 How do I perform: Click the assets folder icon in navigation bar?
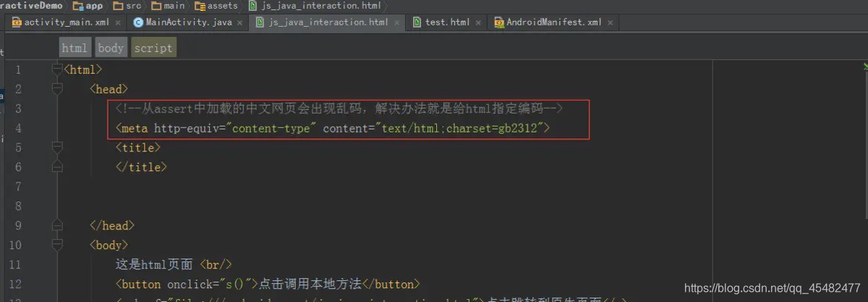point(200,5)
